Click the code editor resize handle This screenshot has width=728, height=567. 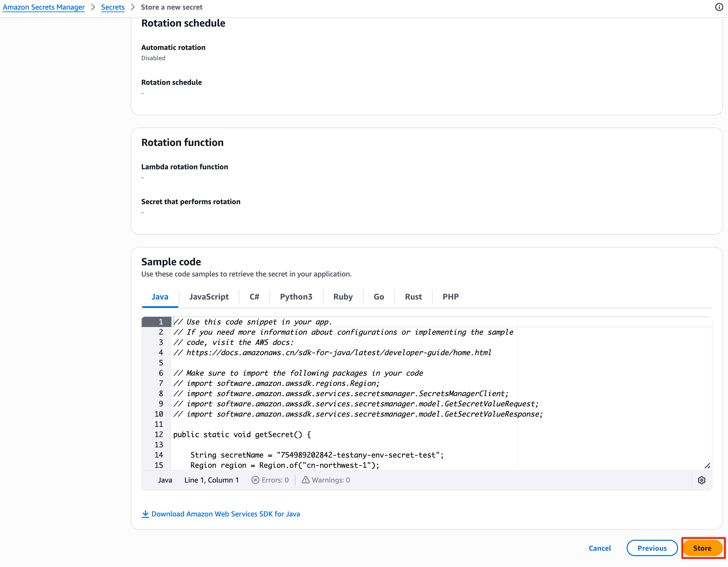(x=707, y=466)
